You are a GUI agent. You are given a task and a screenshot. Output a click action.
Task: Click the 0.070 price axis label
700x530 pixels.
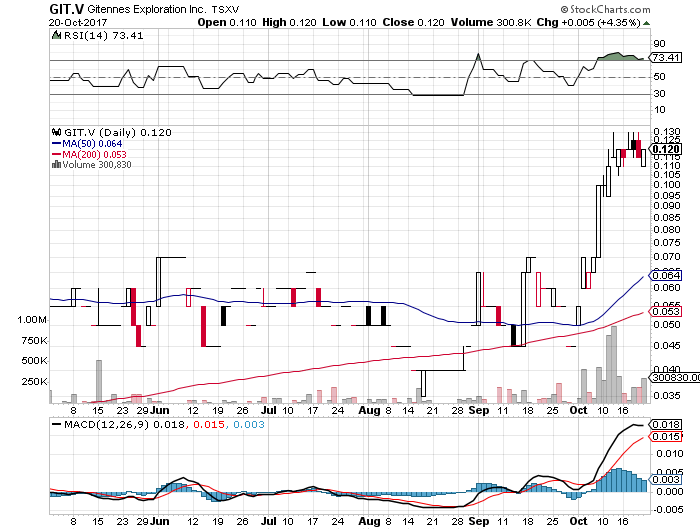click(x=667, y=257)
